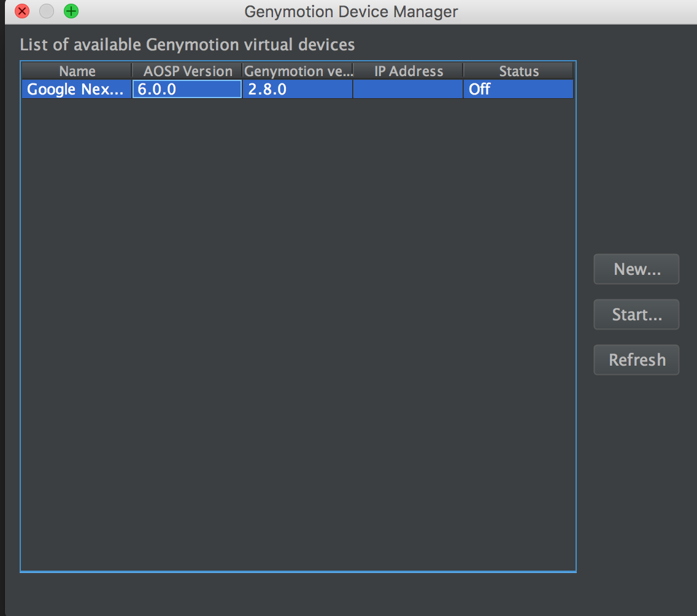Select the IP Address column header
The image size is (697, 616).
(x=408, y=71)
